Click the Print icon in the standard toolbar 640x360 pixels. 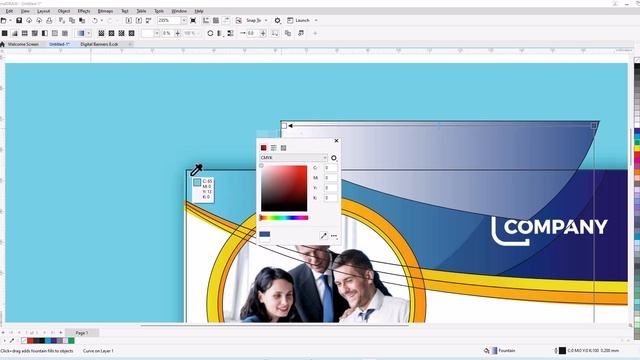click(x=49, y=20)
